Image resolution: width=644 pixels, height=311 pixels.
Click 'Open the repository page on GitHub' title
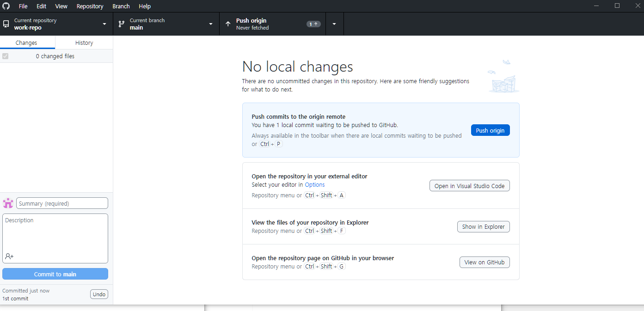coord(323,258)
